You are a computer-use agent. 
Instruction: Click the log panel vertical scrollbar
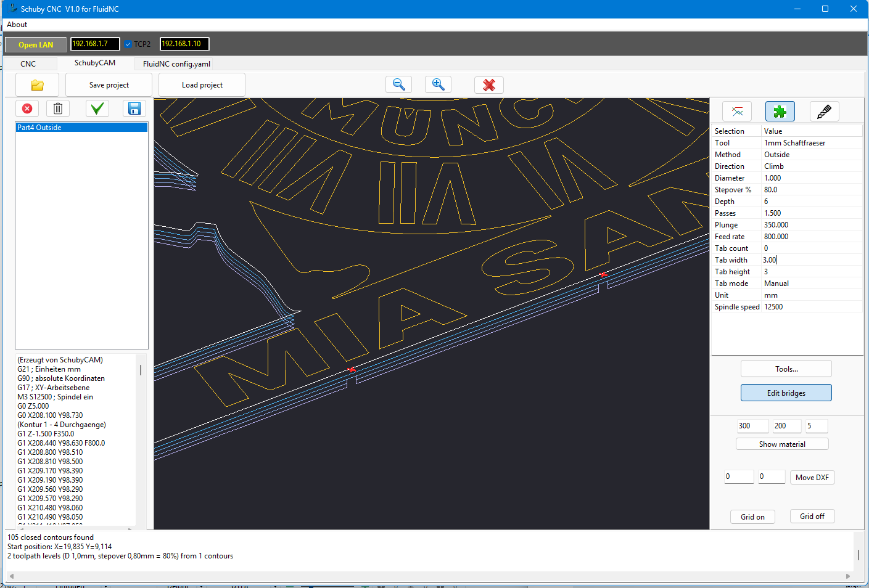click(858, 555)
